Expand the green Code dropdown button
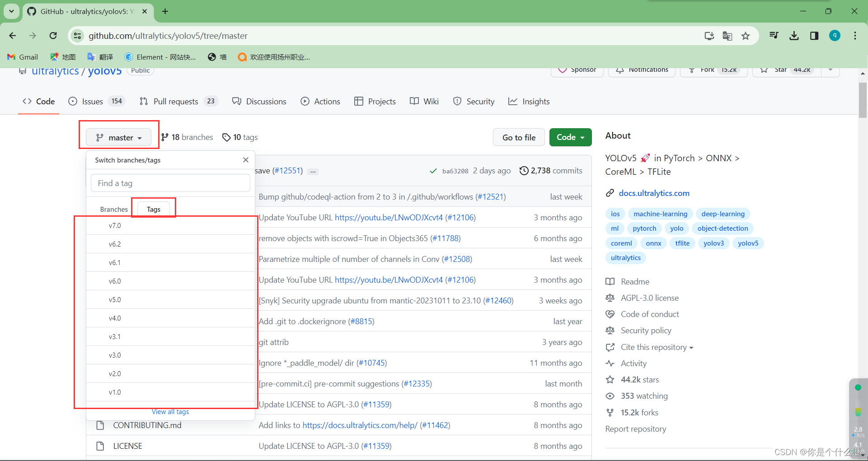Viewport: 868px width, 461px height. point(570,137)
